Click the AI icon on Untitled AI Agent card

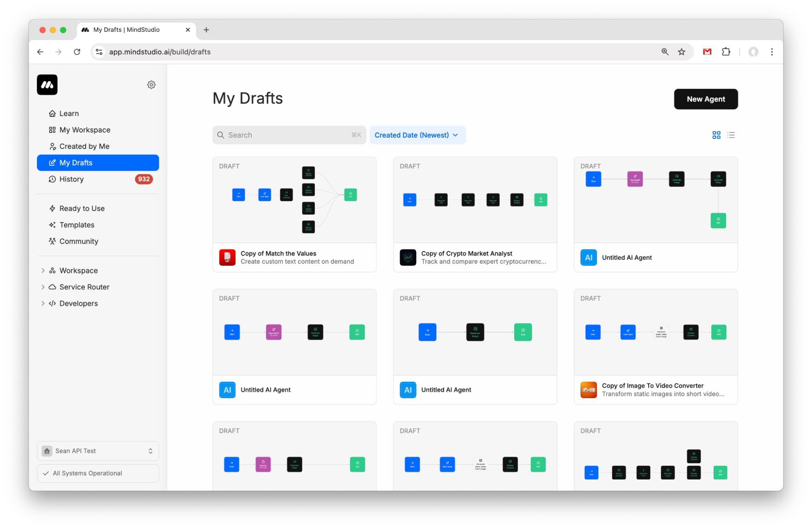click(589, 257)
